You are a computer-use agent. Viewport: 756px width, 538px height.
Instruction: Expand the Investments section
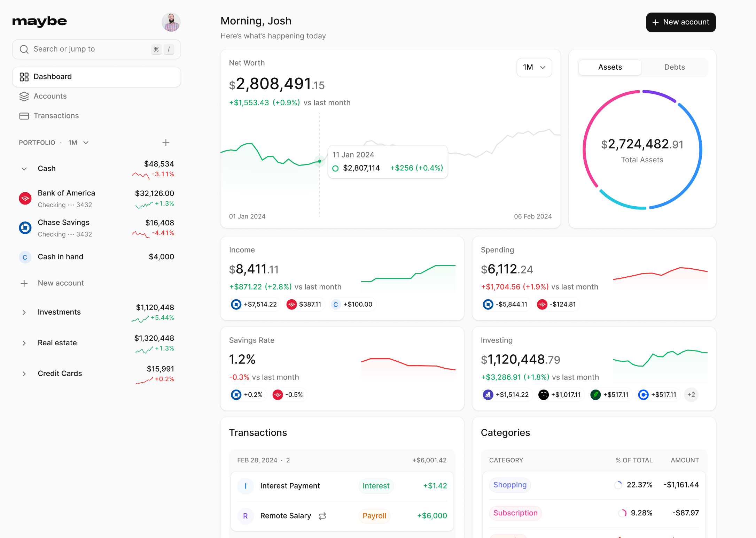point(24,312)
